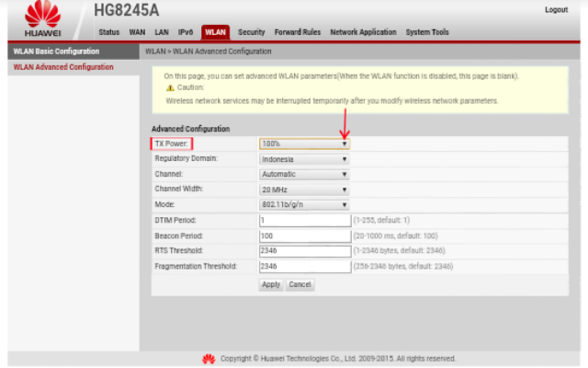Click the advanced WLAN parameters description text
588x368 pixels.
341,76
